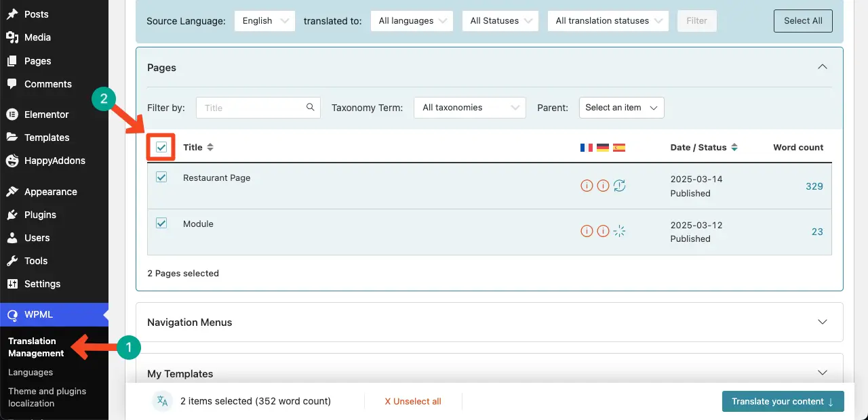The height and width of the screenshot is (420, 868).
Task: Click the Word count column header
Action: (798, 147)
